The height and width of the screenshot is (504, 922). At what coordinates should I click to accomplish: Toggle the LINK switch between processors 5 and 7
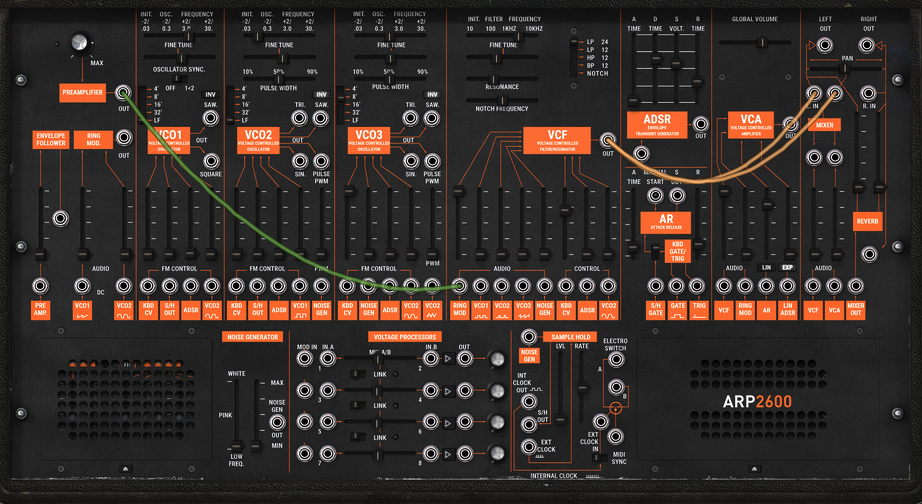click(x=358, y=437)
